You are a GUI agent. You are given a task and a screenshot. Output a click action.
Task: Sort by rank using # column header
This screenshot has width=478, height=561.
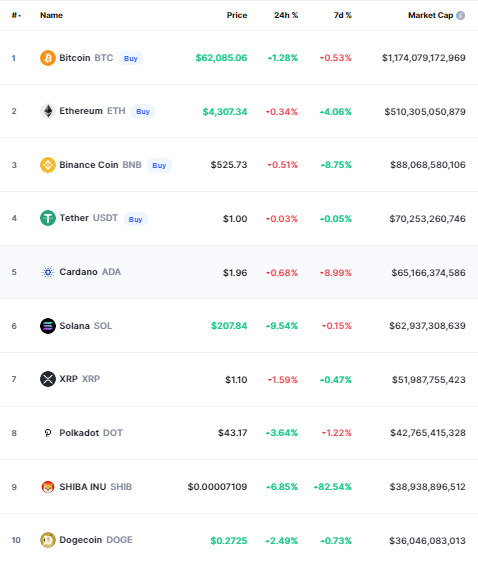(16, 15)
